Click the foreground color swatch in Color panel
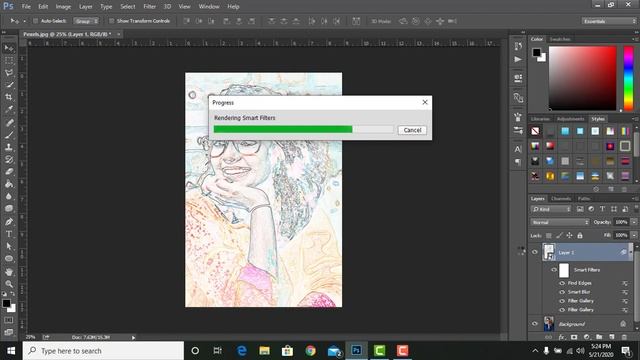The image size is (640, 360). [x=536, y=52]
